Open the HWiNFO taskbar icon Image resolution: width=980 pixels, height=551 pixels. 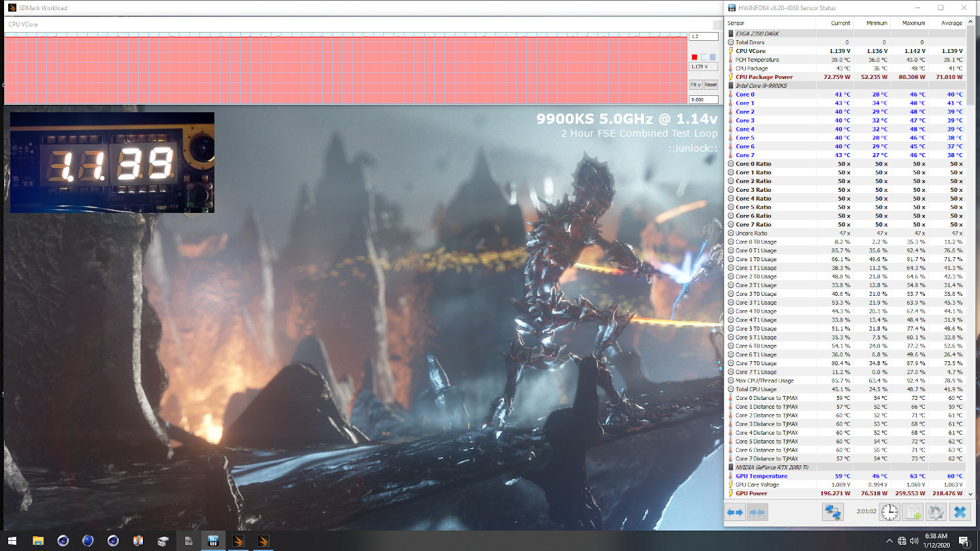point(213,541)
